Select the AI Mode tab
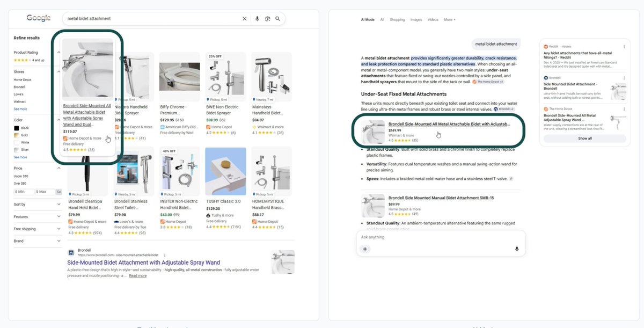The width and height of the screenshot is (644, 328). (368, 20)
